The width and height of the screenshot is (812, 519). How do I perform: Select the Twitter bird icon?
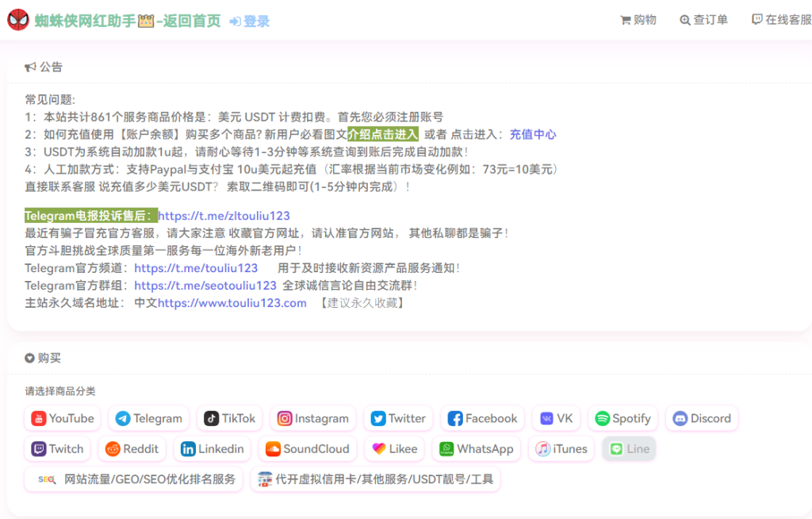click(378, 418)
